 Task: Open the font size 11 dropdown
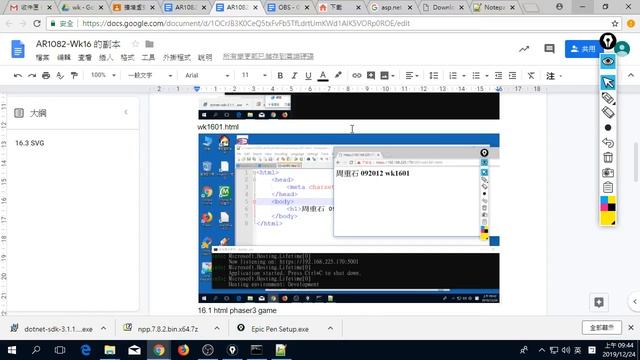click(253, 75)
